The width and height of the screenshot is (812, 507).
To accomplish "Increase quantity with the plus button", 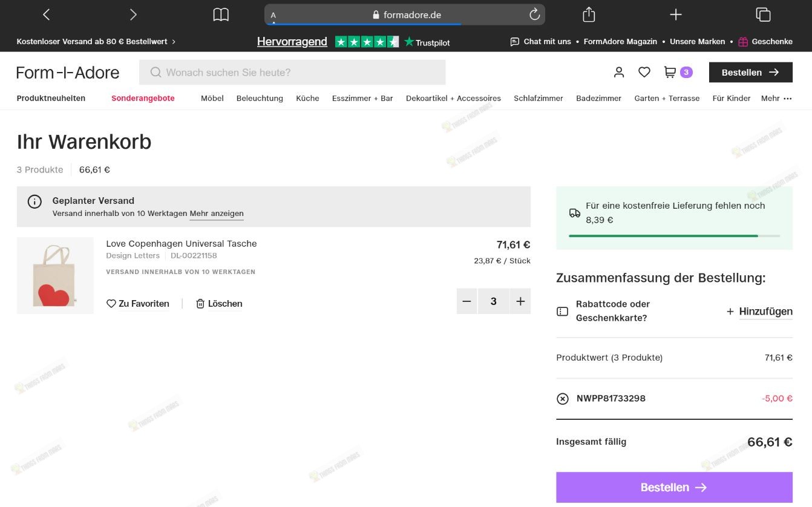I will point(520,301).
